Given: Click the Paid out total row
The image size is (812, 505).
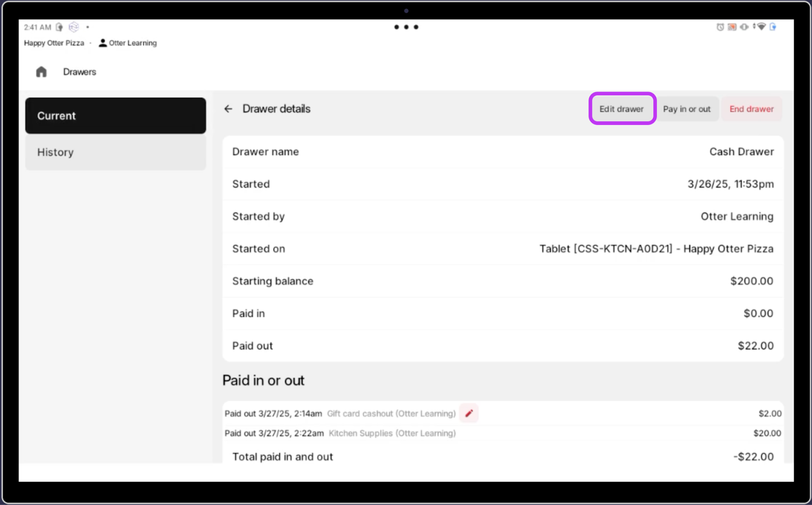Looking at the screenshot, I should tap(503, 346).
